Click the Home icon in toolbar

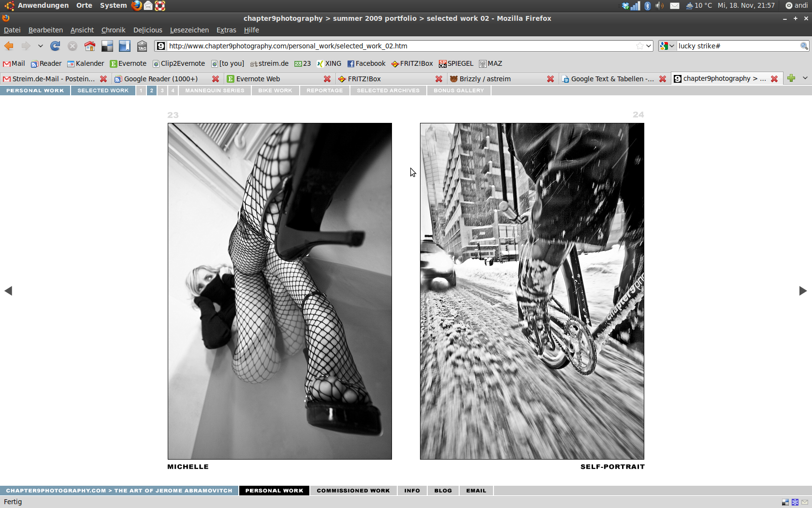click(90, 46)
